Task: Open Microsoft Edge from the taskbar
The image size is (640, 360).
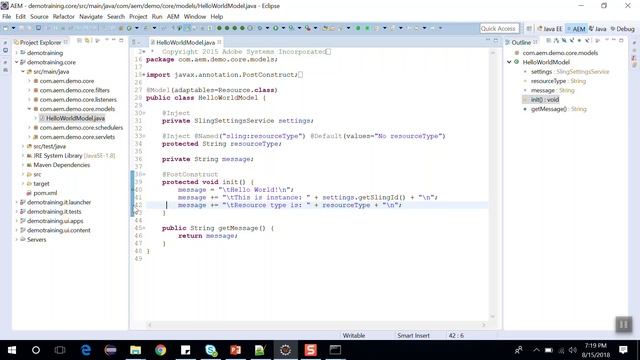Action: [86, 350]
